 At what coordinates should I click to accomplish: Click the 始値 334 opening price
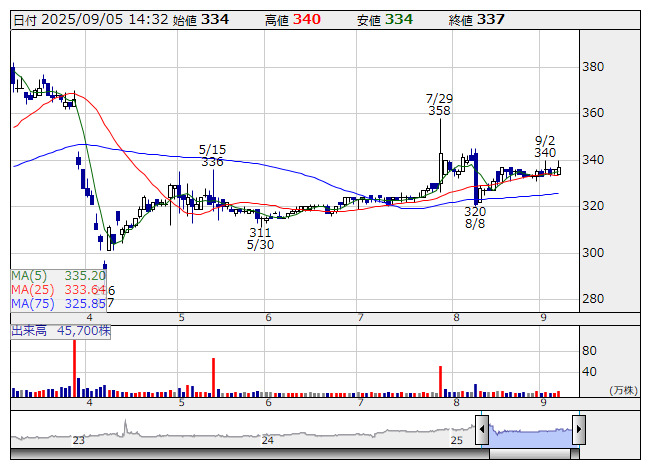[201, 20]
